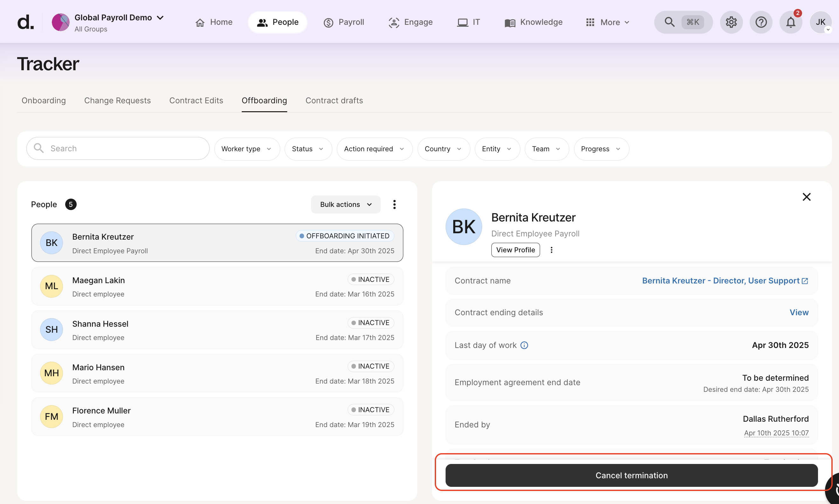The height and width of the screenshot is (504, 839).
Task: Close the Bernita Kreutzer details panel
Action: pos(806,197)
